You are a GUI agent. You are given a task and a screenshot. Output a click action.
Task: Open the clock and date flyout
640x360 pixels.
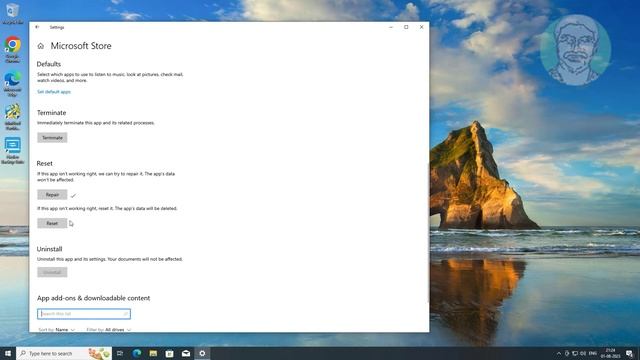[611, 353]
